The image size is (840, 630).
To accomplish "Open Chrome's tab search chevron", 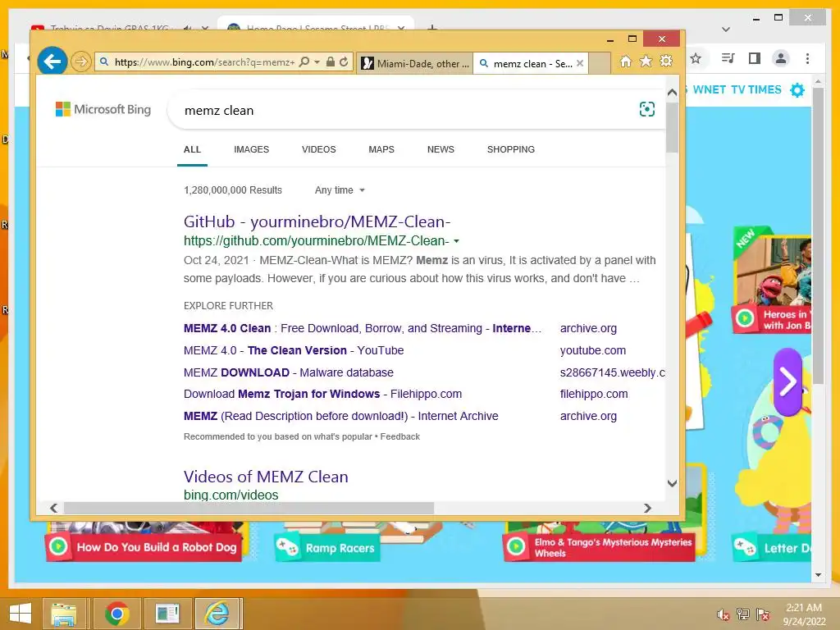I will click(726, 30).
